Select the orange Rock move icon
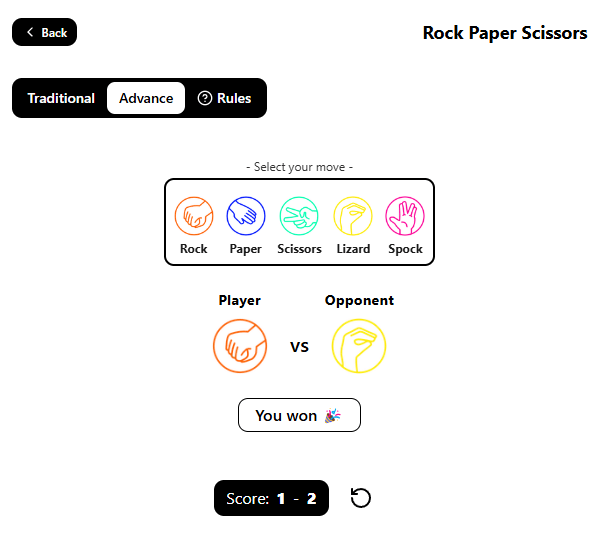The image size is (609, 540). [x=194, y=216]
